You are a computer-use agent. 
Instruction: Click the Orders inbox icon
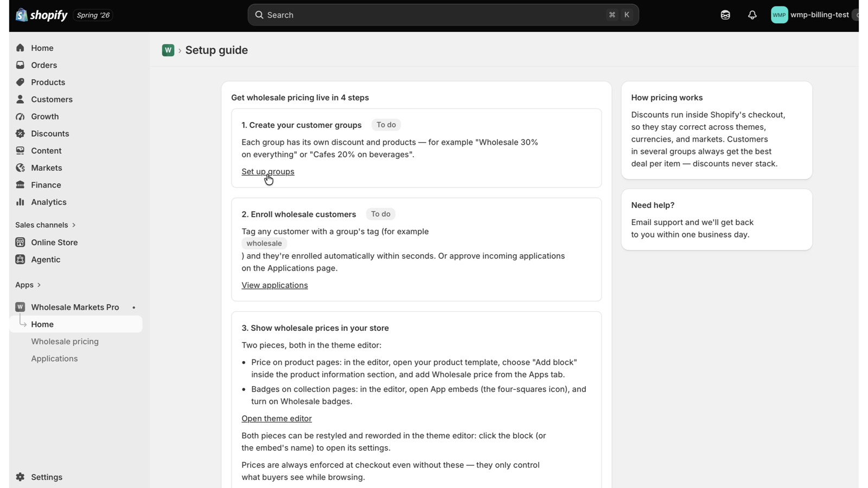pos(20,65)
